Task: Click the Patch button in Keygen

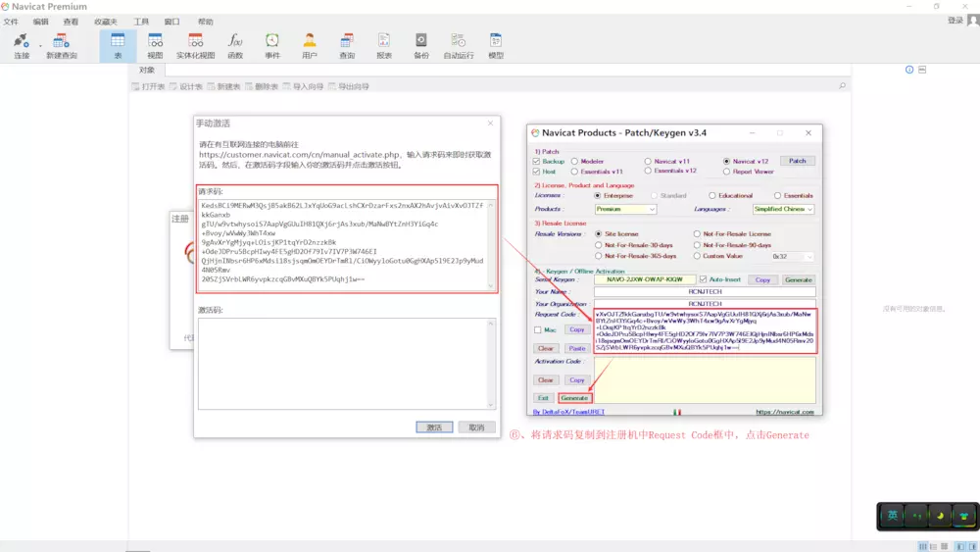Action: pyautogui.click(x=798, y=161)
